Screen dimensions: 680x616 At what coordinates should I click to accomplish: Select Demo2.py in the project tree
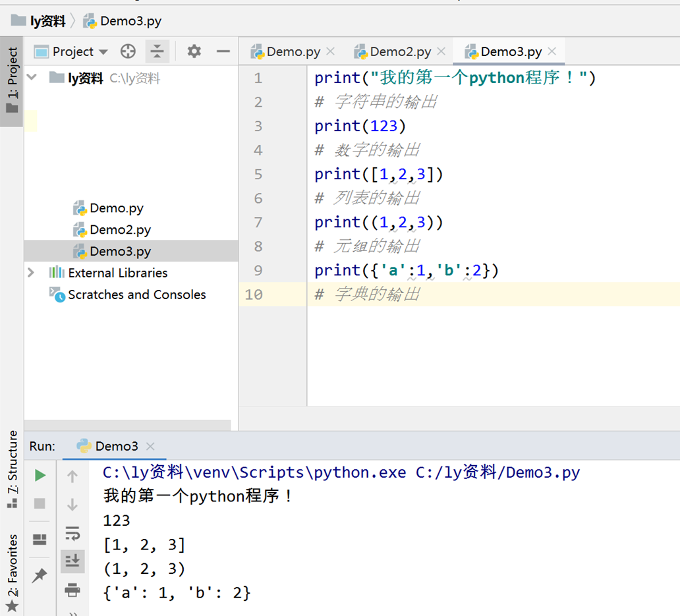click(x=120, y=230)
